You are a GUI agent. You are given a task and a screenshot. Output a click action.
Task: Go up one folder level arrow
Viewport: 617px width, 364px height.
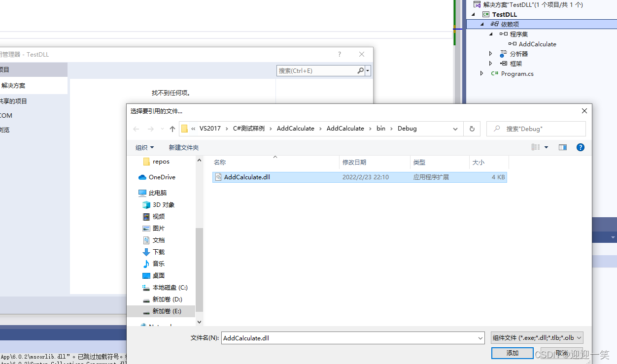pyautogui.click(x=172, y=129)
